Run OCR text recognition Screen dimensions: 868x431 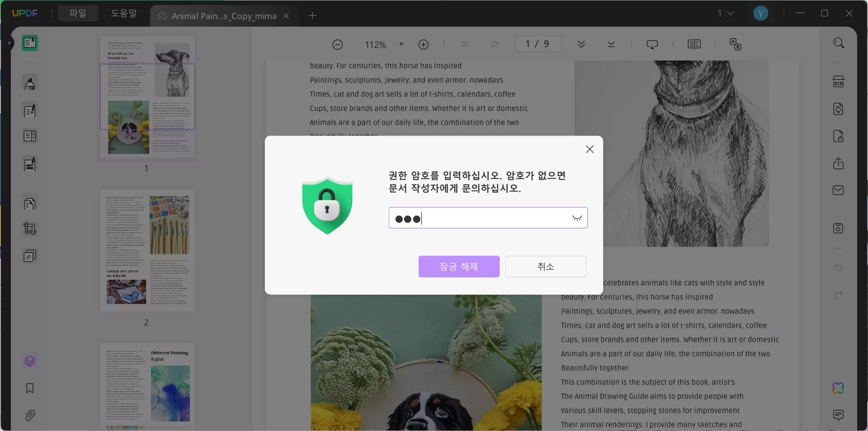tap(839, 82)
